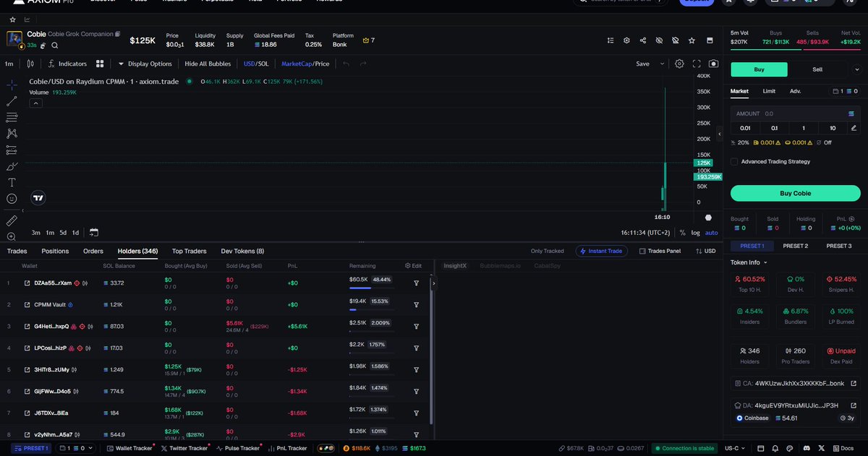Select the long position forecasting tool
868x456 pixels.
point(12,150)
